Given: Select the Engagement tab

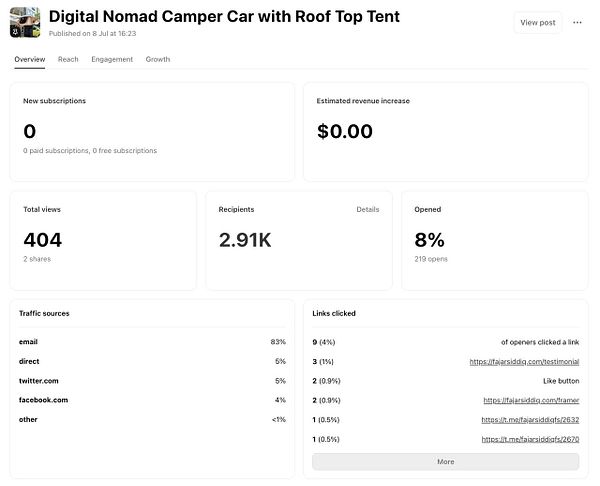Looking at the screenshot, I should tap(112, 59).
